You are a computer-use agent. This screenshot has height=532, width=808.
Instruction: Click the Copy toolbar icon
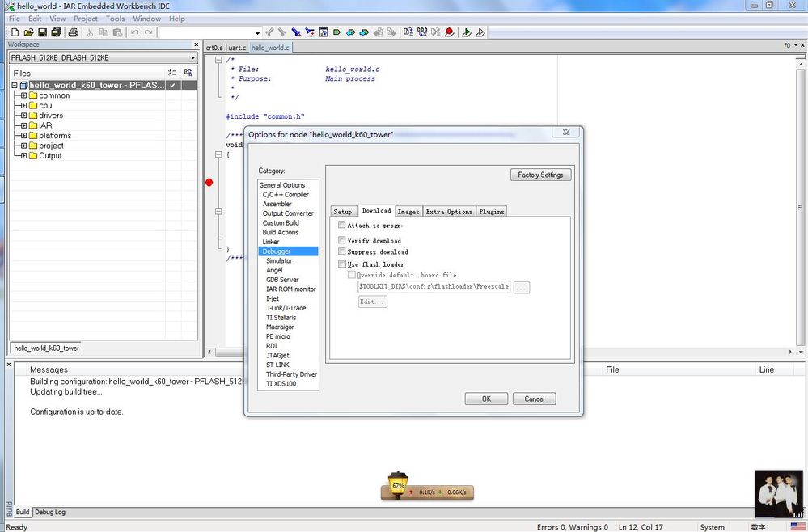tap(104, 32)
